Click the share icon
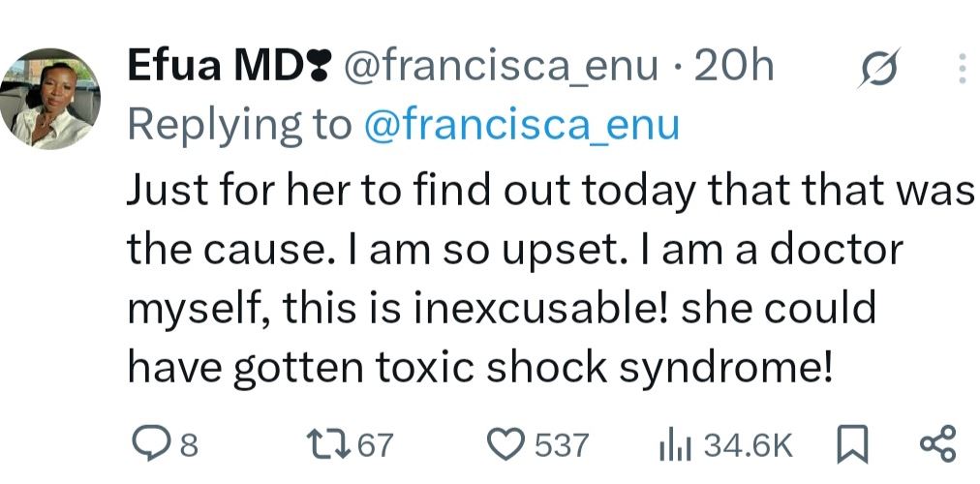980x484 pixels. point(936,443)
